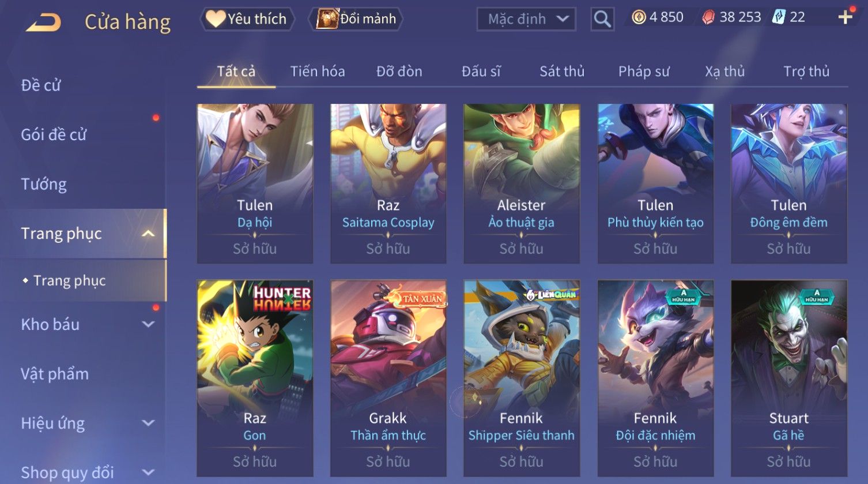This screenshot has height=484, width=868.
Task: Select the Stuart Gã hề skin card
Action: click(789, 378)
